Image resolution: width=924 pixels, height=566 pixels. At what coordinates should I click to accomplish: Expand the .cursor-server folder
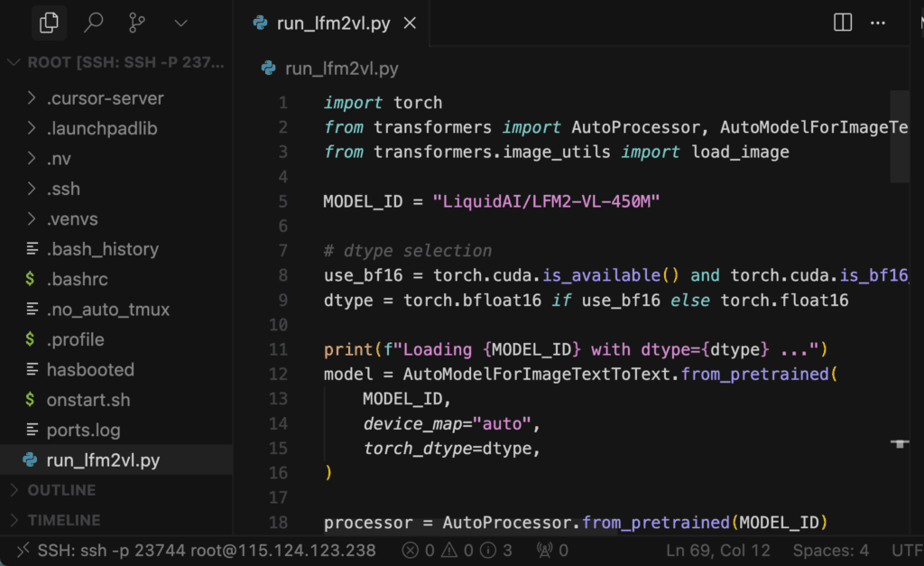105,98
